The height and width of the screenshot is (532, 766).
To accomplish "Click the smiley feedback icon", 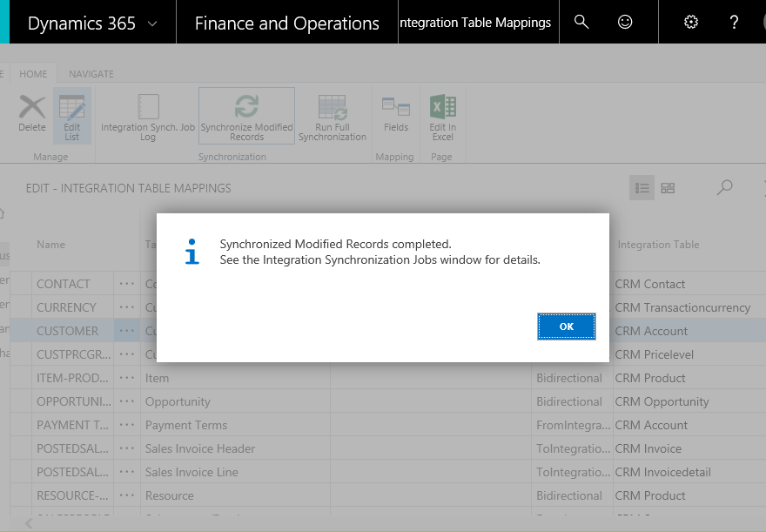I will [x=625, y=22].
